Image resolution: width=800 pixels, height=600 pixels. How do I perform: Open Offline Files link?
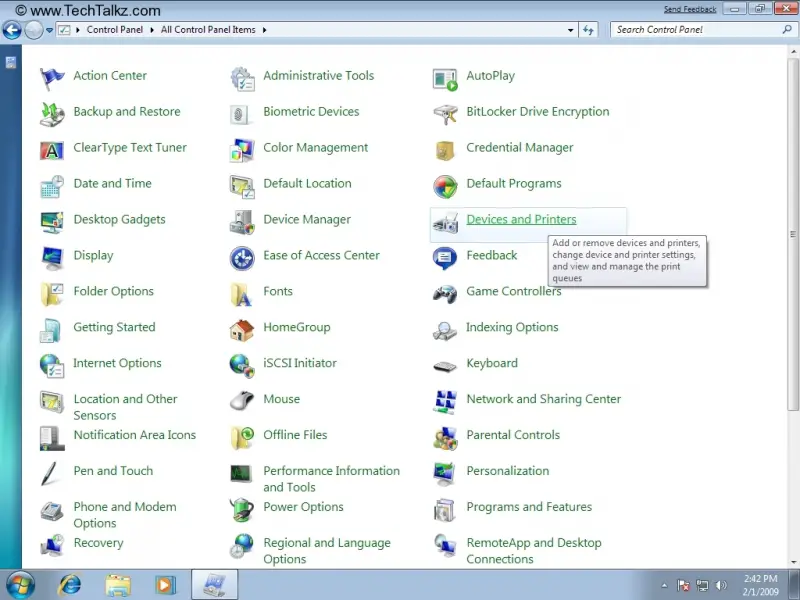click(295, 435)
